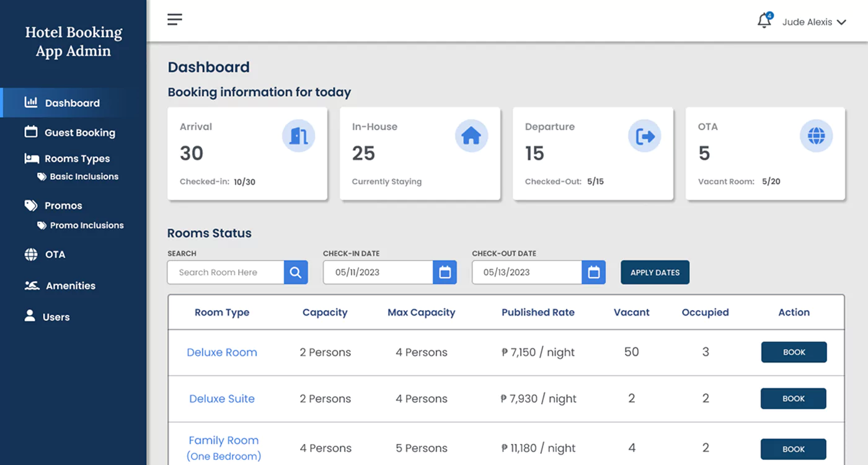Click Apply Dates button
868x465 pixels.
(x=655, y=272)
